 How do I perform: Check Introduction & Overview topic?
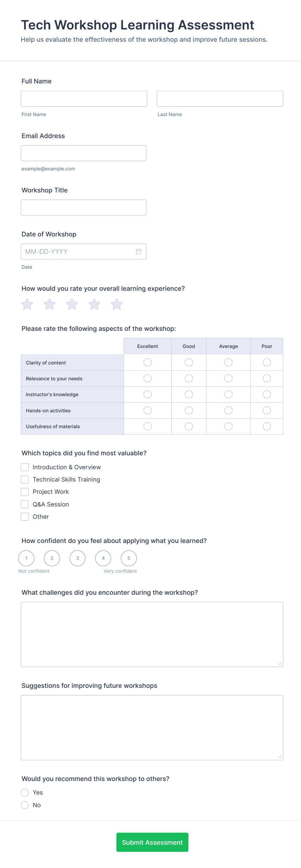tap(25, 467)
